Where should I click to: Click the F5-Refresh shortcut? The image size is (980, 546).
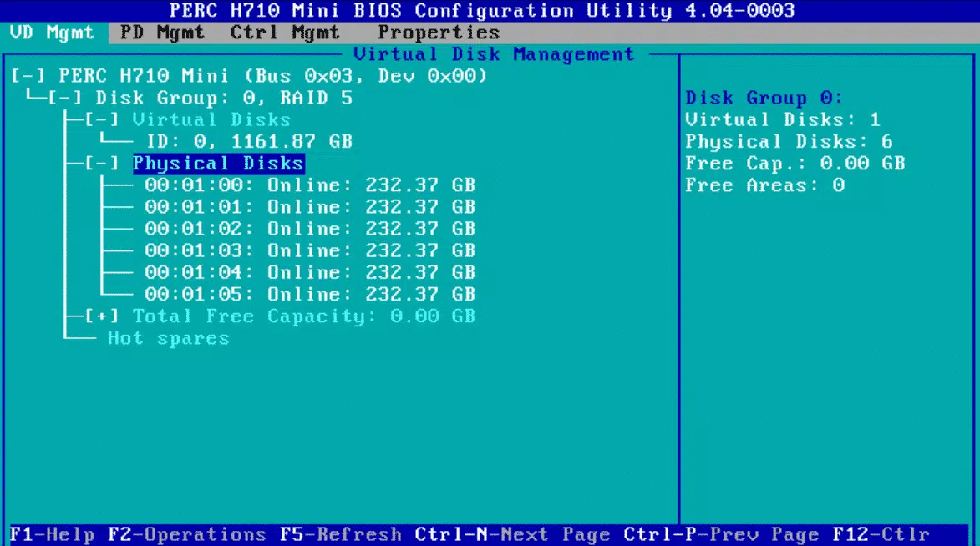(x=341, y=535)
